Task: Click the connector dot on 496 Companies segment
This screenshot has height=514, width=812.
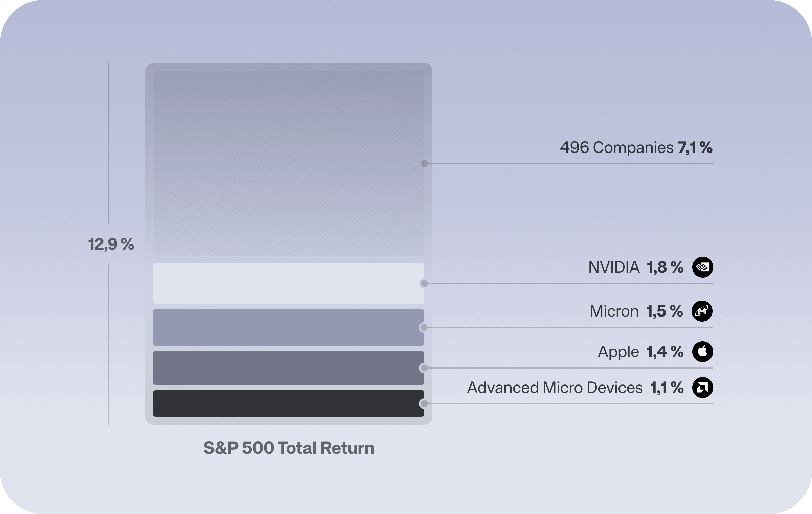Action: 424,164
